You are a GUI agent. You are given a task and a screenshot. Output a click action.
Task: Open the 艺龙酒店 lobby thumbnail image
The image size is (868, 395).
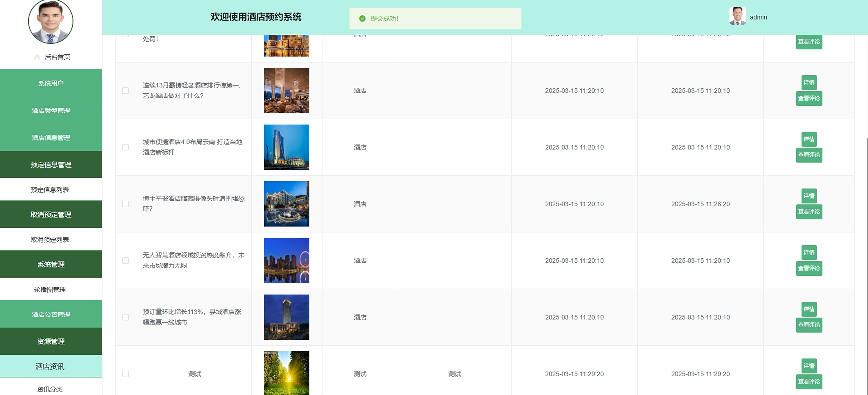pyautogui.click(x=286, y=91)
